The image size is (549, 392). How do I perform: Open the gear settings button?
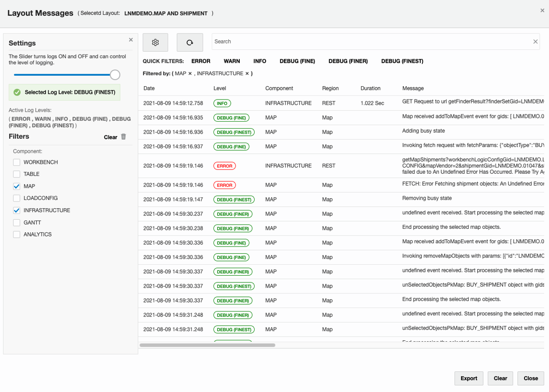tap(155, 43)
